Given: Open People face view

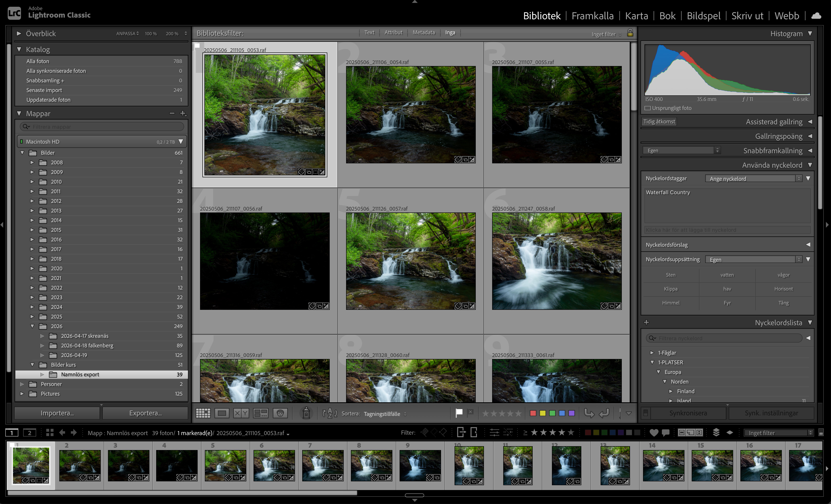Looking at the screenshot, I should click(280, 413).
